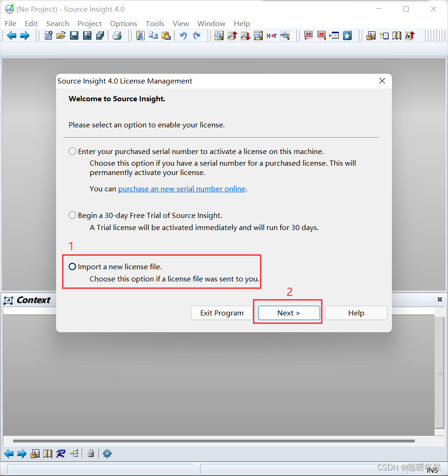The height and width of the screenshot is (476, 448).
Task: Click the Paste clipboard icon
Action: pyautogui.click(x=166, y=35)
